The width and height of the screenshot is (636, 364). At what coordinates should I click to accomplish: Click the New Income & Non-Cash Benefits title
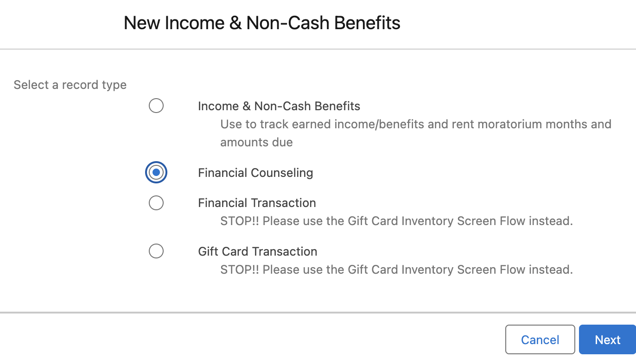(x=262, y=23)
